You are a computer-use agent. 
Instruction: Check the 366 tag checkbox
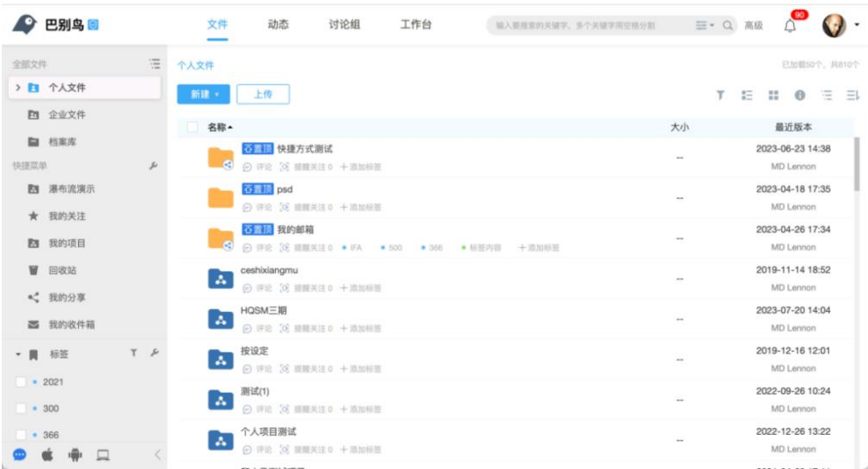coord(21,435)
